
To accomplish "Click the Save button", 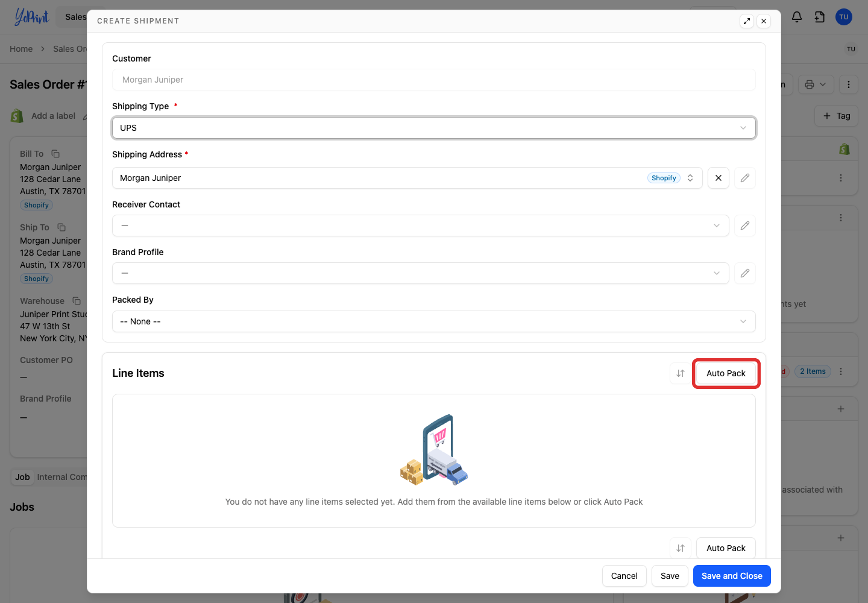I will pos(670,576).
